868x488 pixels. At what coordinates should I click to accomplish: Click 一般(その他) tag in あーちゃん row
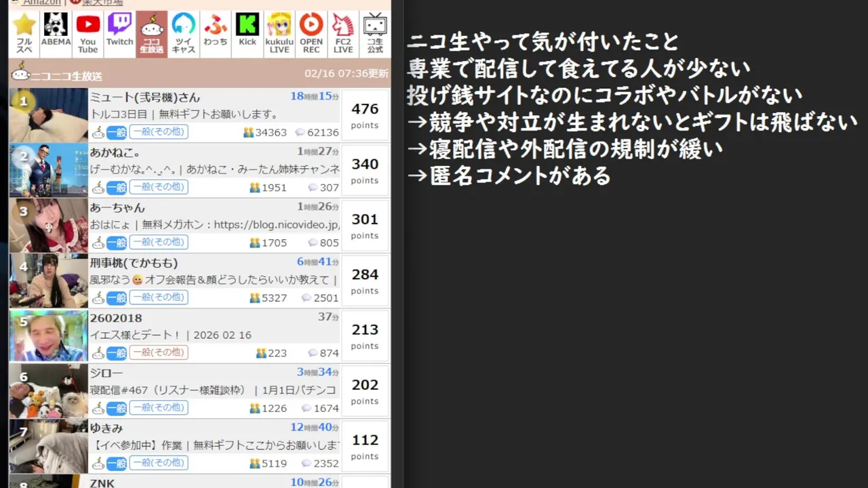click(x=159, y=242)
